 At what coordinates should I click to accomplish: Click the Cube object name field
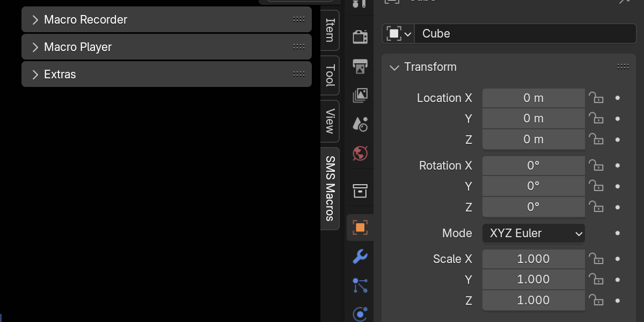pos(525,34)
